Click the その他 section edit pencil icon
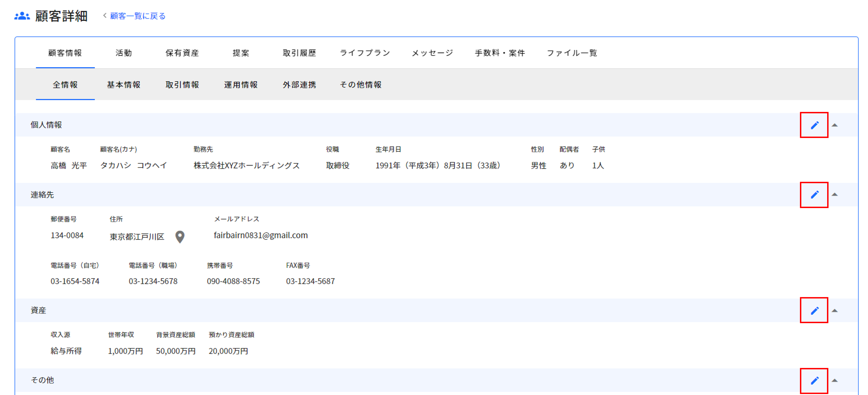868x395 pixels. point(814,381)
